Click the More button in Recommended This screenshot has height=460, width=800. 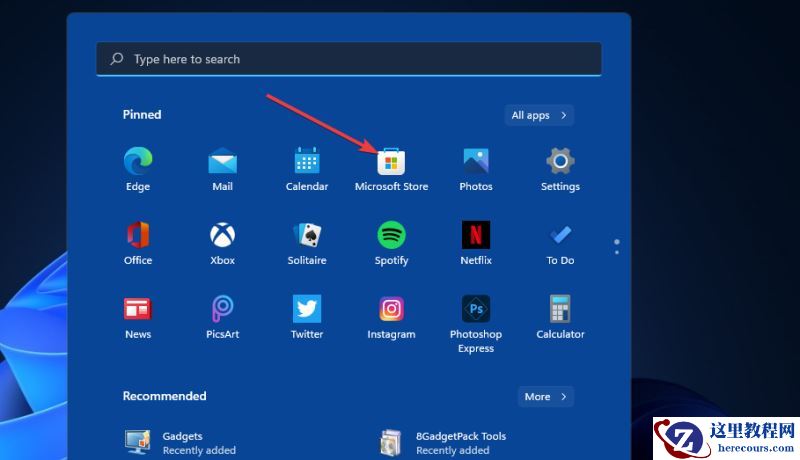546,397
